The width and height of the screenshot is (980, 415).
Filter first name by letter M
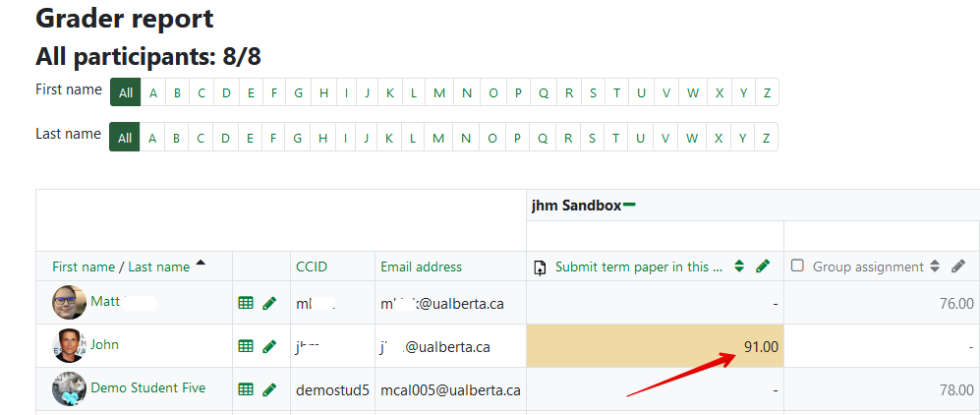pos(438,93)
